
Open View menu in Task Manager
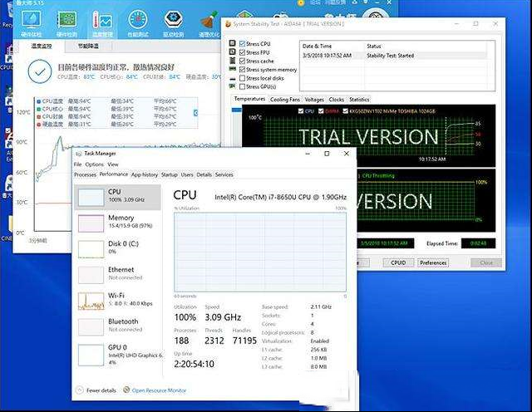[x=113, y=164]
